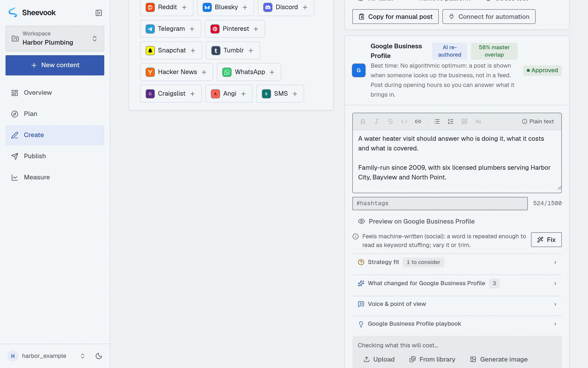Screen dimensions: 588x368
Task: Open the Publish section
Action: (55, 156)
